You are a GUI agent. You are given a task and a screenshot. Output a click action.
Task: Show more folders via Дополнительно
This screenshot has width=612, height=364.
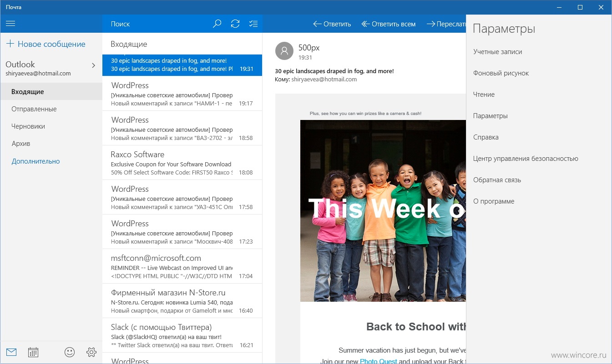pyautogui.click(x=36, y=161)
